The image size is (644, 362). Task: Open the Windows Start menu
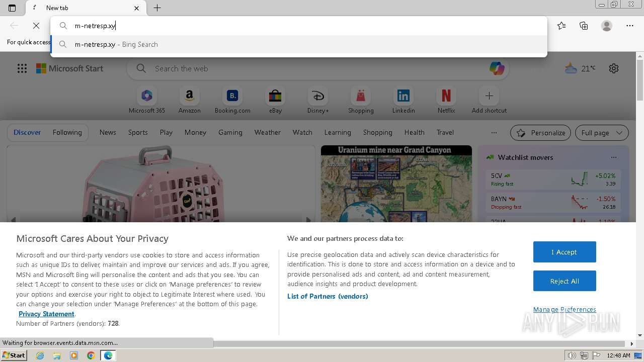pyautogui.click(x=14, y=355)
